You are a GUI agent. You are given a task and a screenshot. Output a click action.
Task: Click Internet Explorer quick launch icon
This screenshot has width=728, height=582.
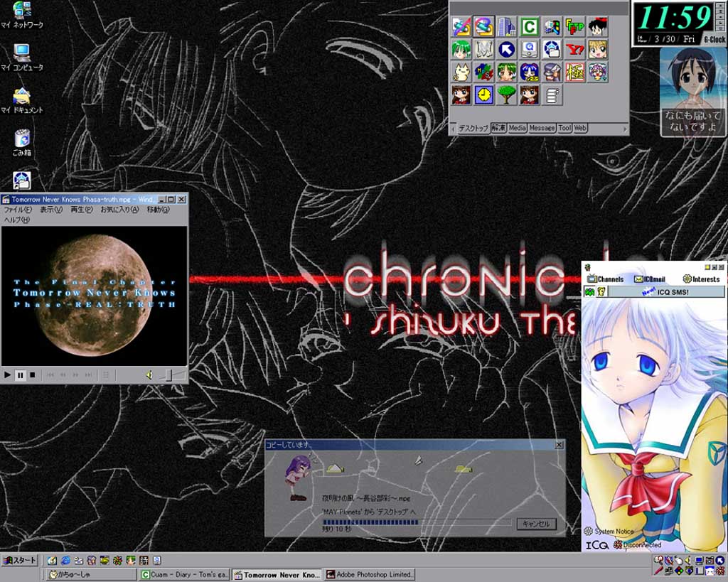(65, 560)
